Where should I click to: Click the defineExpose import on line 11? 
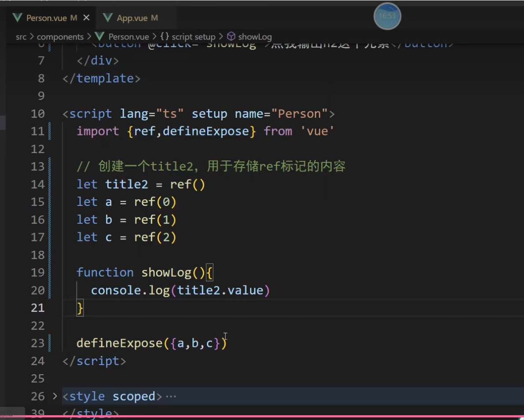coord(206,131)
